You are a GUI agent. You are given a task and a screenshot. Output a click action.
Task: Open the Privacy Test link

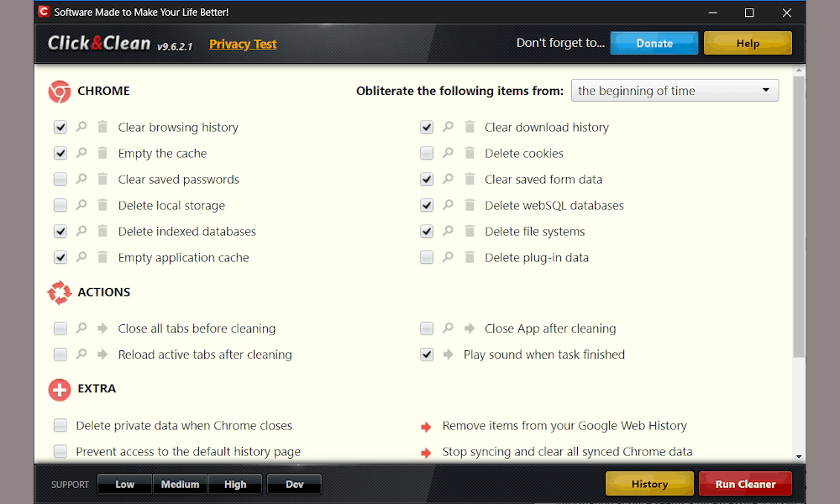coord(243,44)
